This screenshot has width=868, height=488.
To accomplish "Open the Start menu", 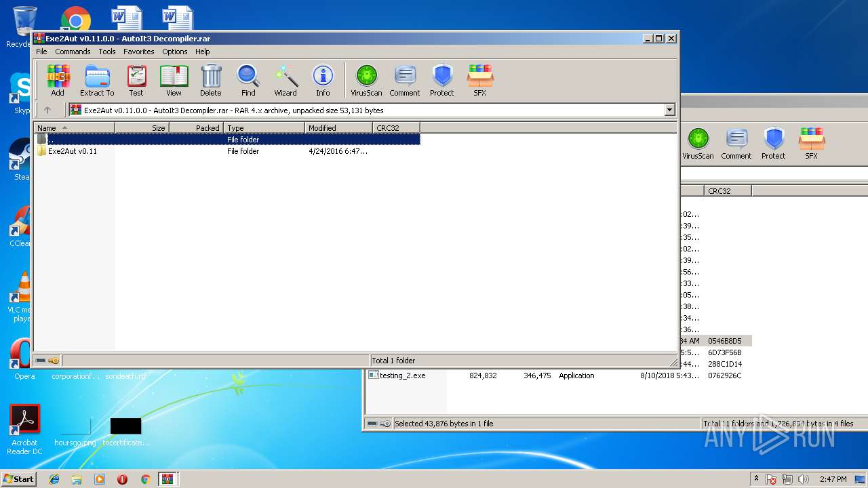I will (18, 479).
